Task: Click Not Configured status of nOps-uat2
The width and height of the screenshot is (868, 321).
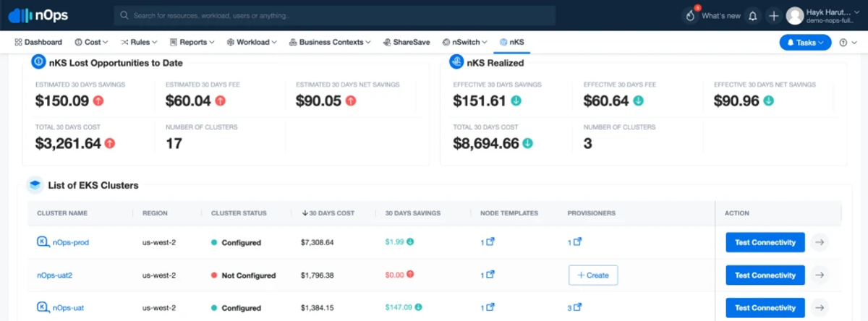Action: point(243,275)
